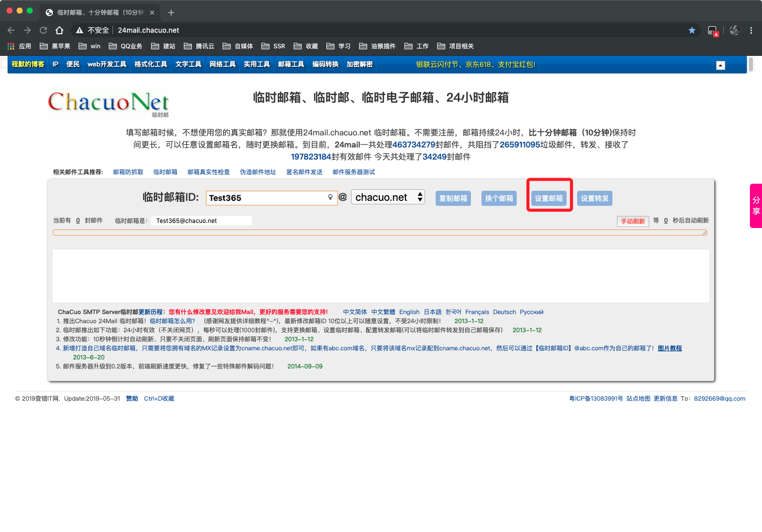Click the browser forward arrow

(x=27, y=30)
